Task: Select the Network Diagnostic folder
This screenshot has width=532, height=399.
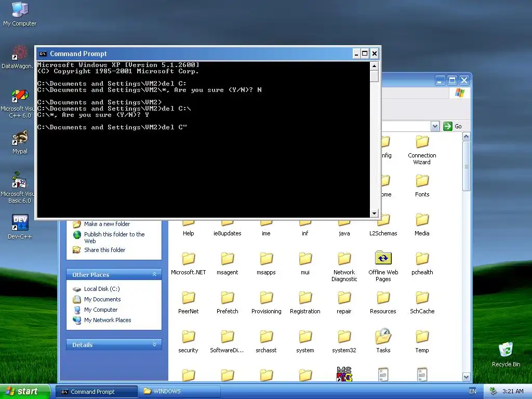Action: [x=344, y=267]
